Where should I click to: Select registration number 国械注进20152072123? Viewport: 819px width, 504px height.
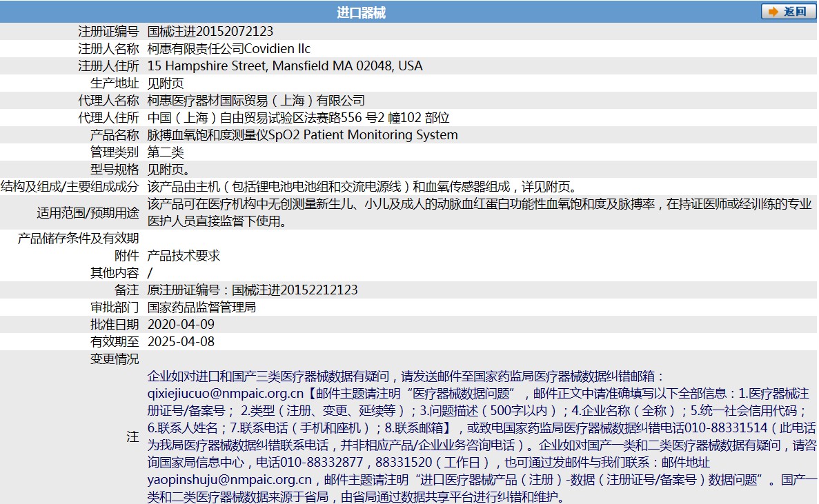[210, 31]
